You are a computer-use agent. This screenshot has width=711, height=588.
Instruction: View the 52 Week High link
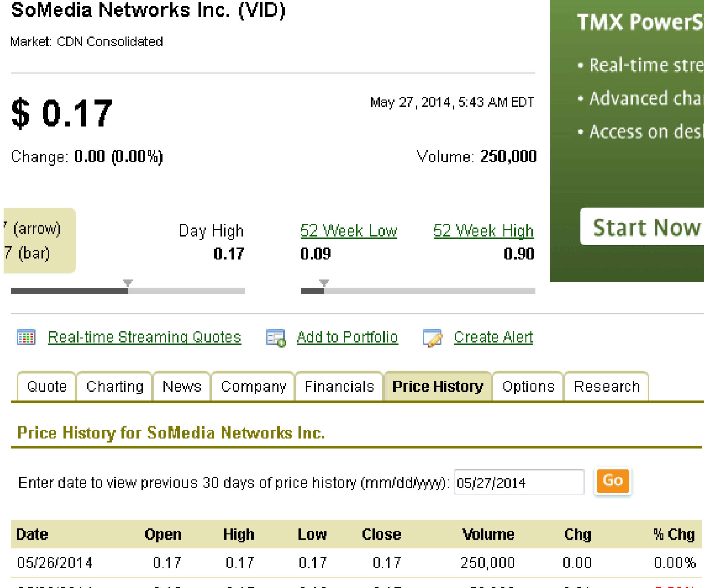tap(483, 231)
